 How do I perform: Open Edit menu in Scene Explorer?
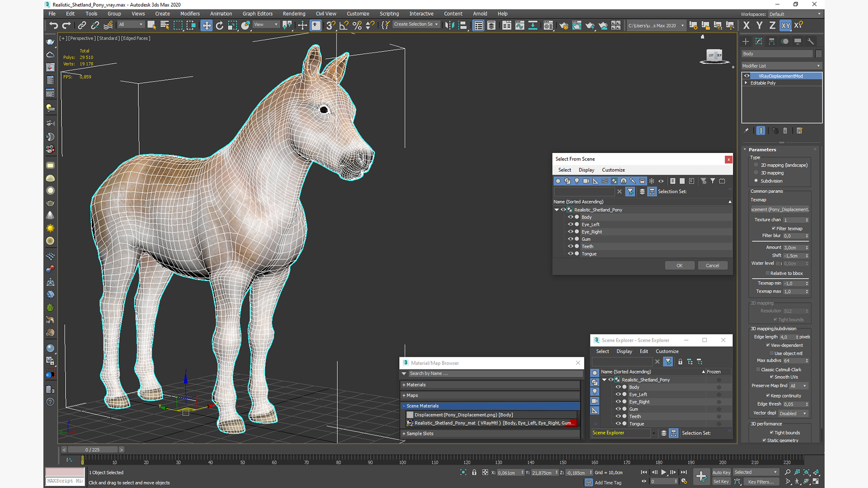(644, 351)
